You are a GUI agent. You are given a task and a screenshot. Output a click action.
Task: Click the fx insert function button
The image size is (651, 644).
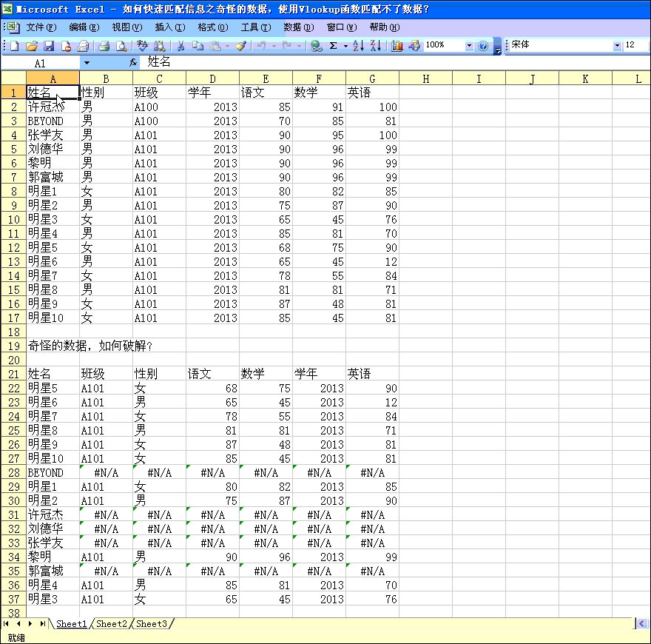click(x=133, y=63)
